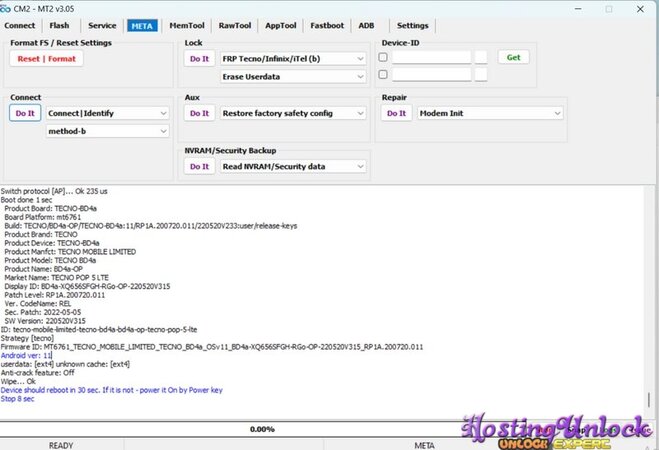Click the first Device-ID input field

pos(431,58)
